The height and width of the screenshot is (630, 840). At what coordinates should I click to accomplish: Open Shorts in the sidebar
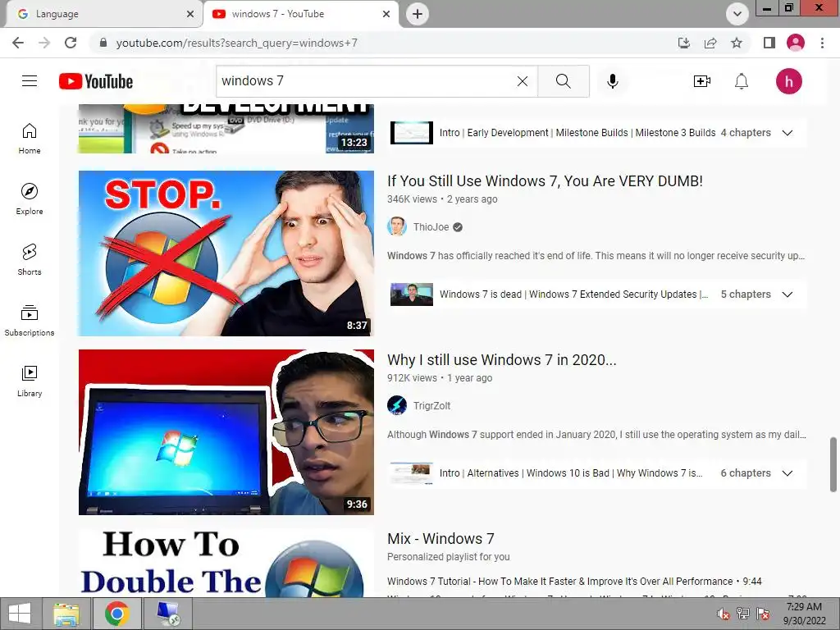[x=30, y=260]
